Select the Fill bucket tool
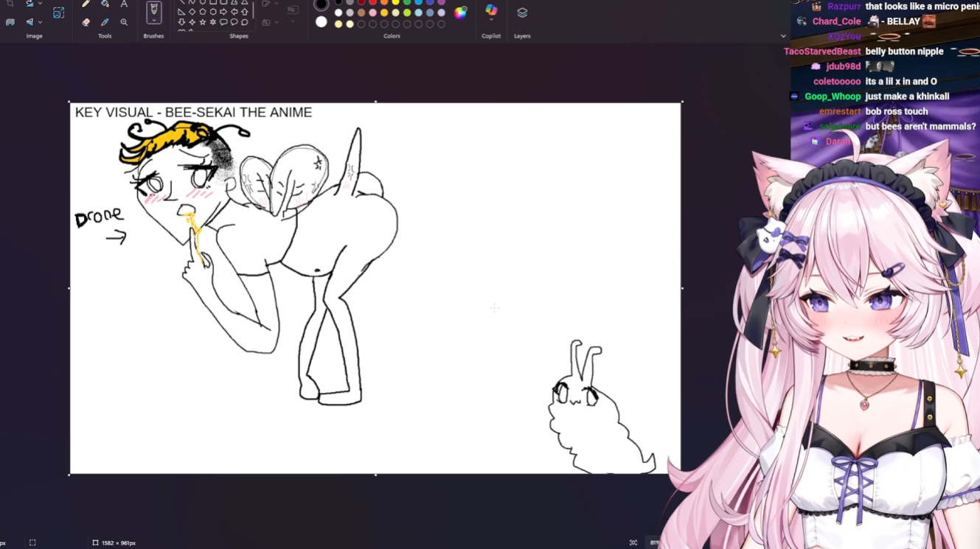This screenshot has height=549, width=980. point(105,4)
